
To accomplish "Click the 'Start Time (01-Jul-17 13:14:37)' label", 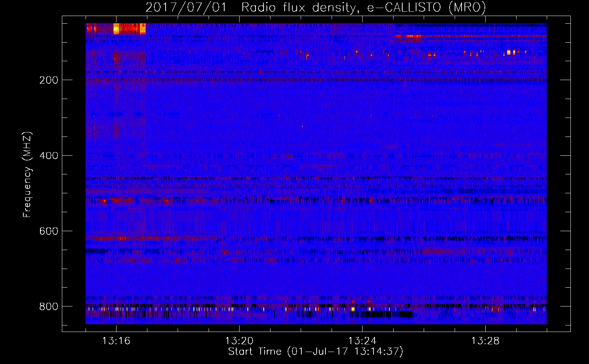I will (x=316, y=352).
